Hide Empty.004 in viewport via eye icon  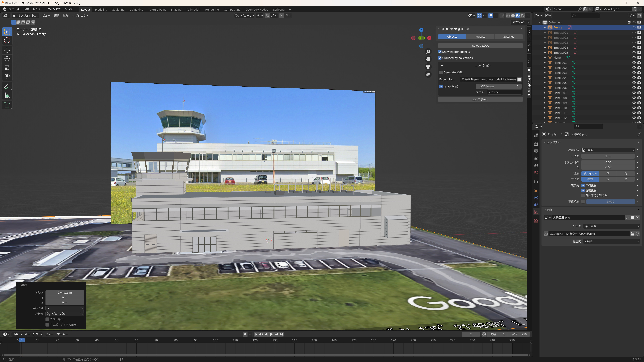(634, 47)
